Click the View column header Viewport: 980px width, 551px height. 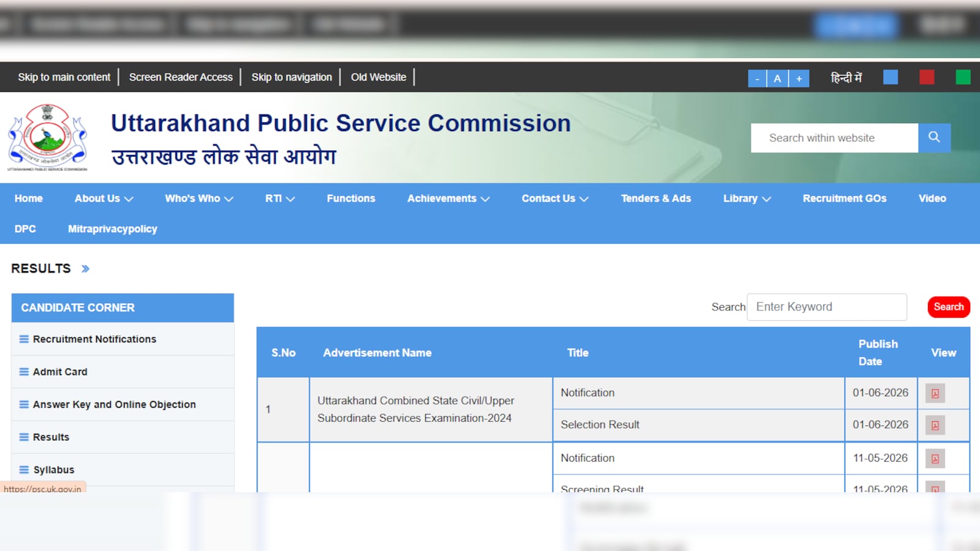click(943, 353)
